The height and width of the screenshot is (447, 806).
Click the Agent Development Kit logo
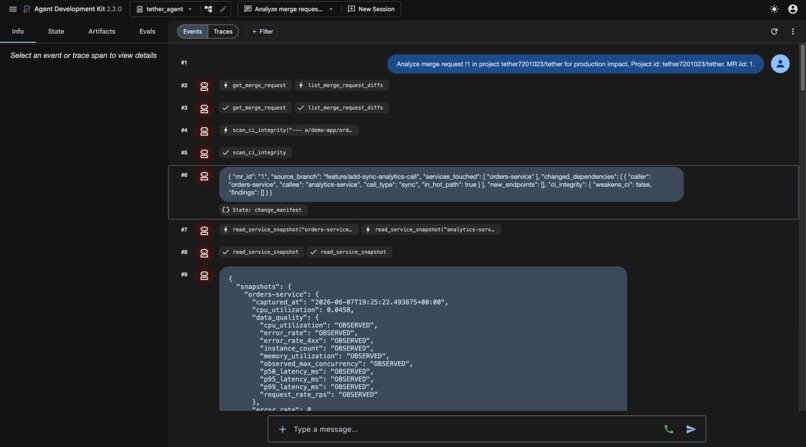click(x=27, y=9)
